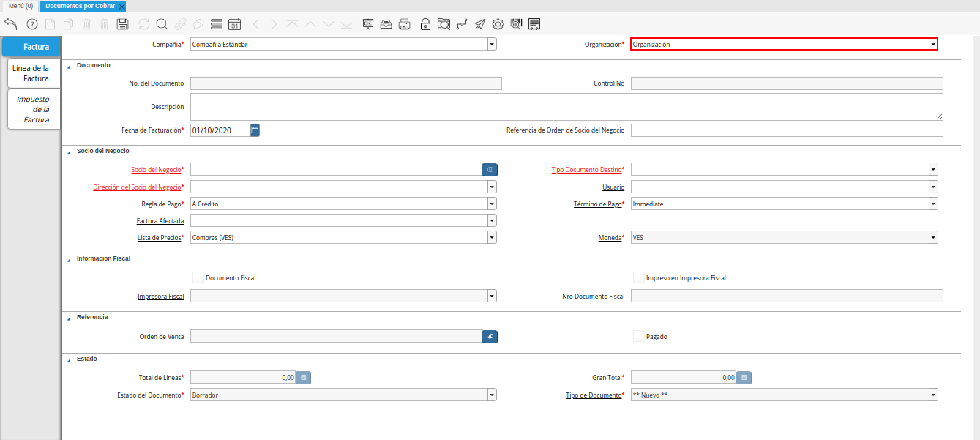Open calendar picker for Fecha de Facturación
The image size is (980, 440).
tap(255, 130)
